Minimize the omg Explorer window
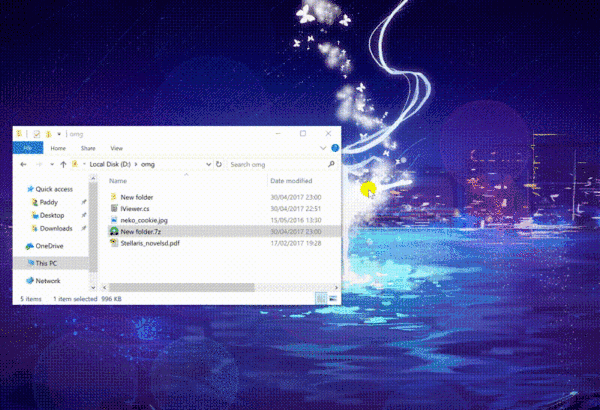600x410 pixels. tap(278, 133)
